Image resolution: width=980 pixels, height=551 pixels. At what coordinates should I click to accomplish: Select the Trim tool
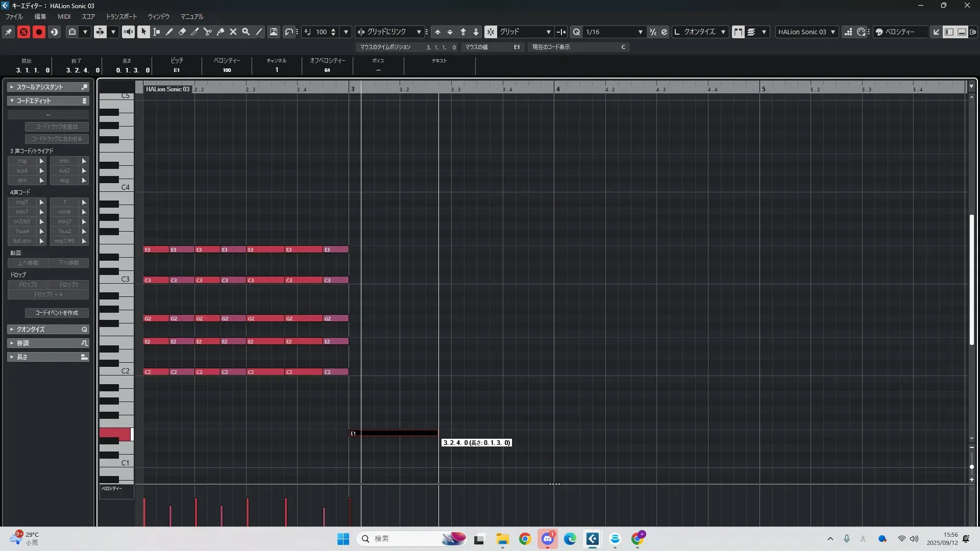(x=195, y=32)
